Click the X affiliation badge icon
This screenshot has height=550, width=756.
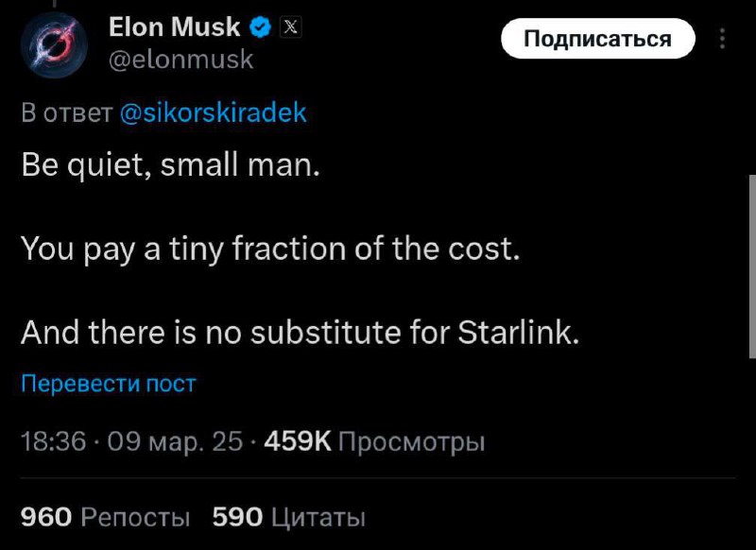288,28
